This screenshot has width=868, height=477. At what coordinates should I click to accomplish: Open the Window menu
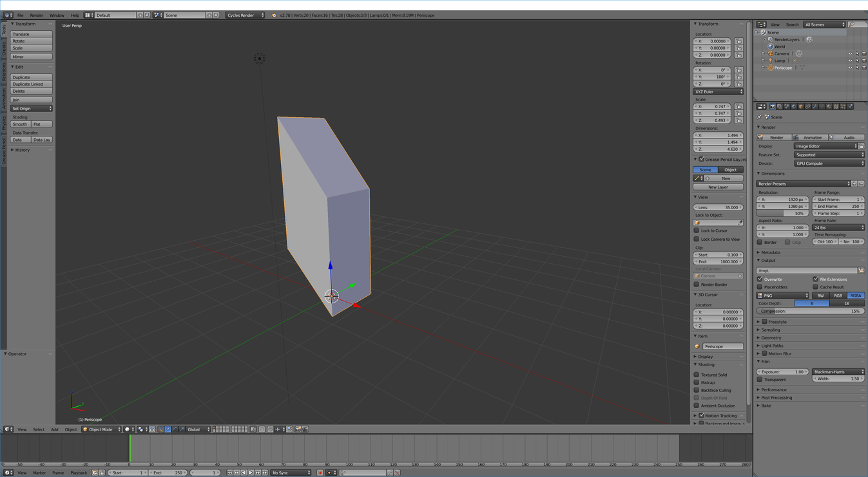pyautogui.click(x=57, y=15)
